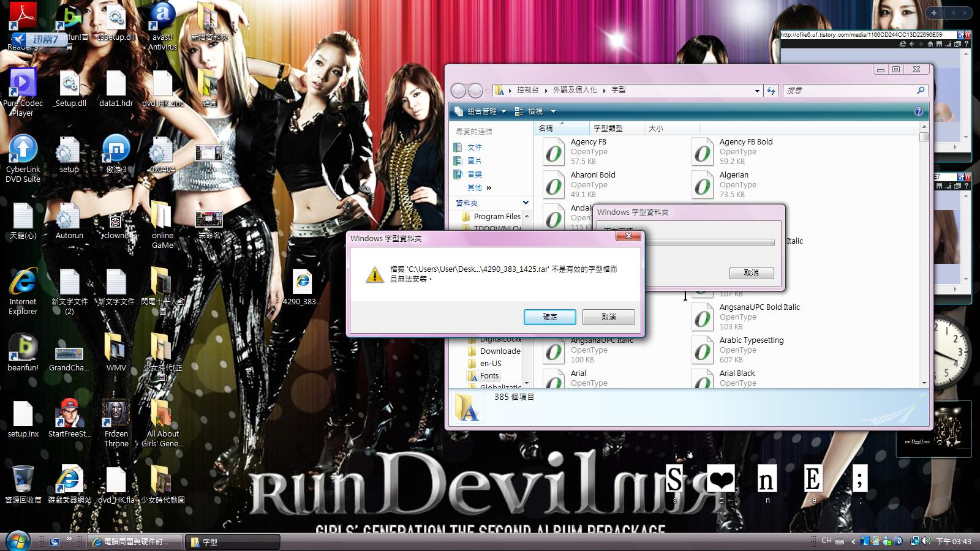Click 外觀及個人化 breadcrumb segment
The image size is (980, 551).
tap(575, 90)
